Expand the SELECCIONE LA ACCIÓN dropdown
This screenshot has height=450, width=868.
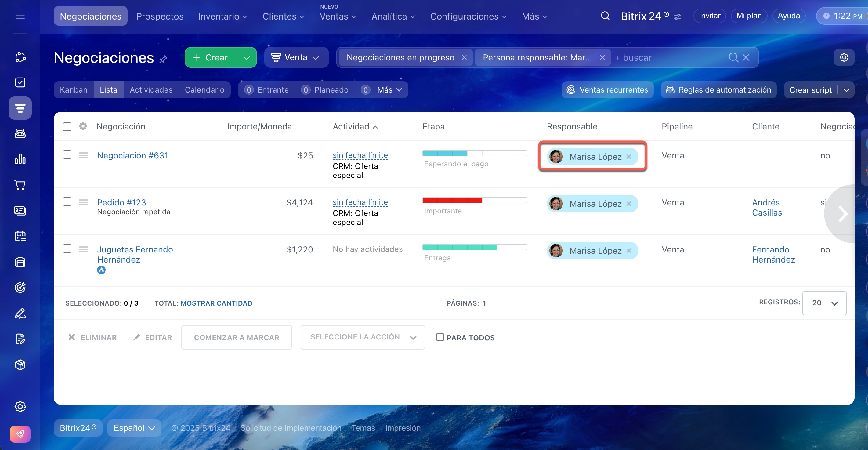click(362, 337)
